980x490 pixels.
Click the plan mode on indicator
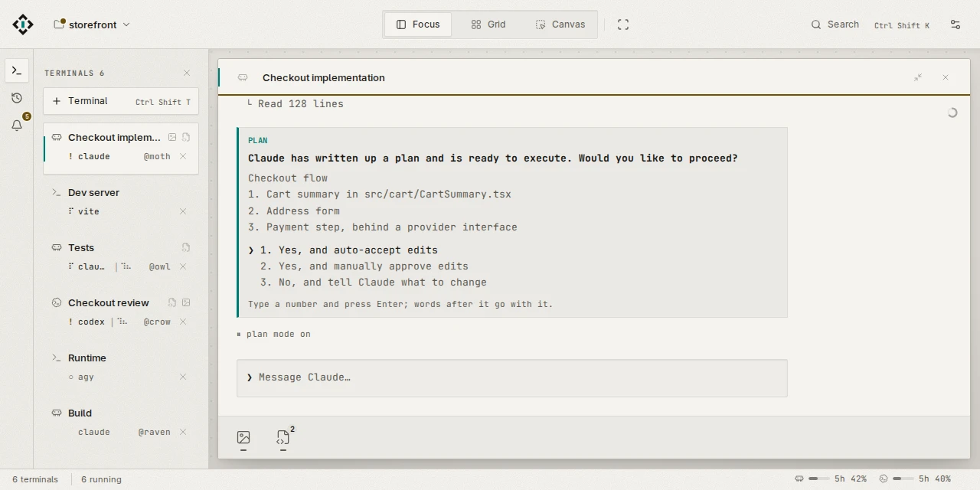point(274,335)
